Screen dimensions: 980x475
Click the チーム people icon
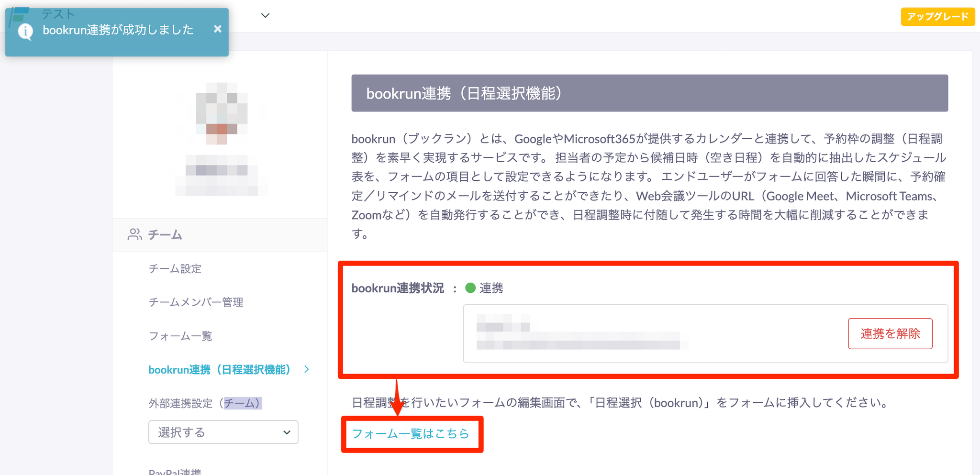tap(134, 234)
